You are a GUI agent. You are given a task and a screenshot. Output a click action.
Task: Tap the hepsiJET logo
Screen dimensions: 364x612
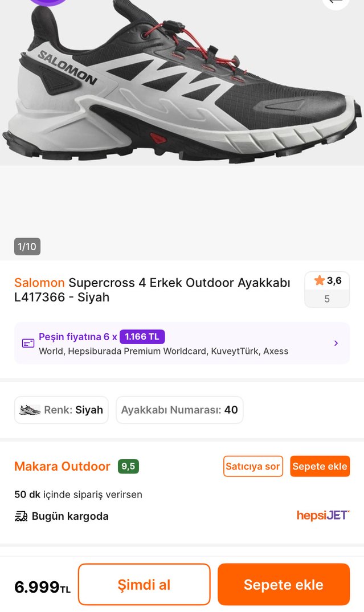[x=322, y=516]
